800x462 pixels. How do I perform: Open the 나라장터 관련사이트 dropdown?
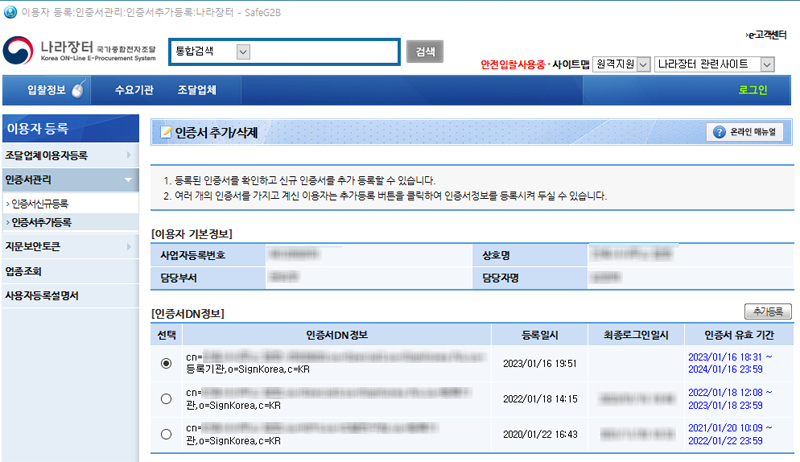tap(767, 65)
